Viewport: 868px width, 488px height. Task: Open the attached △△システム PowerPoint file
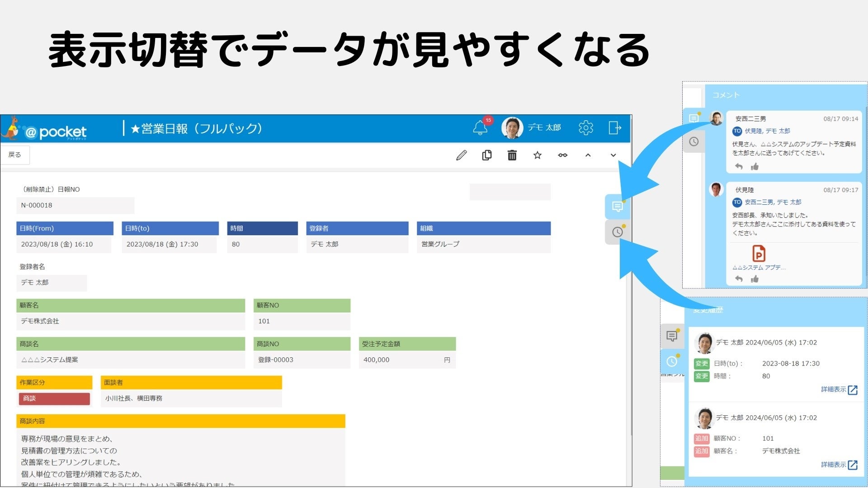click(759, 254)
